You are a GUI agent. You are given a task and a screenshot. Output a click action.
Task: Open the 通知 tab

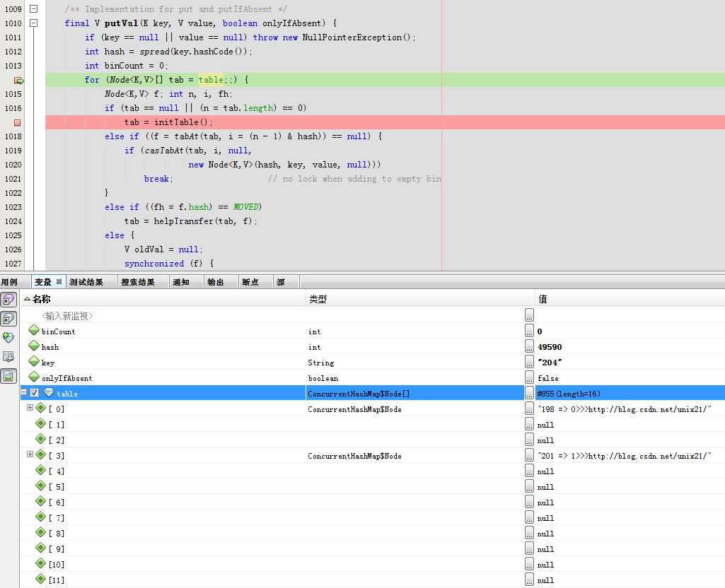pos(181,282)
